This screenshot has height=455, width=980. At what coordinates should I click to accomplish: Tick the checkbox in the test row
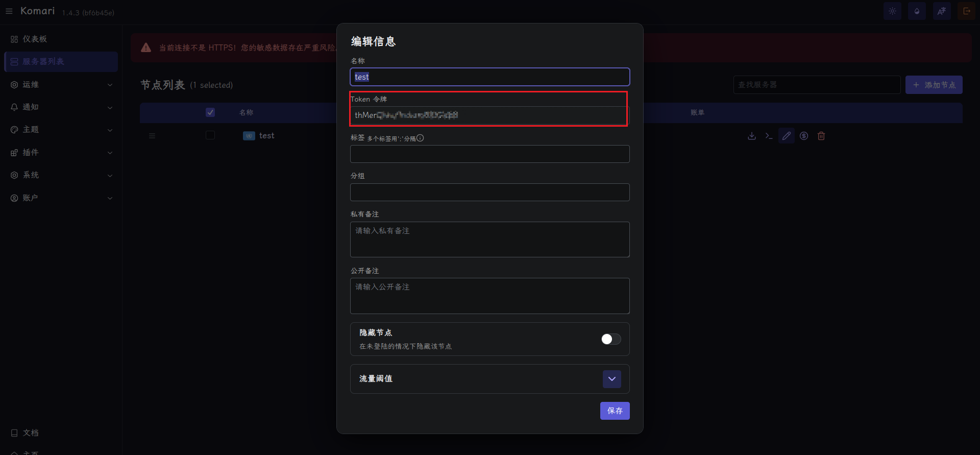tap(210, 135)
